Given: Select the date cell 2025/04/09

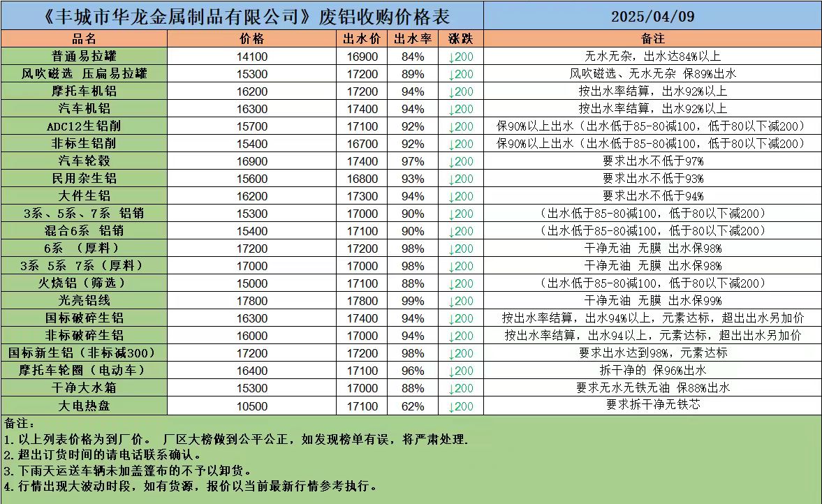Looking at the screenshot, I should [x=653, y=16].
